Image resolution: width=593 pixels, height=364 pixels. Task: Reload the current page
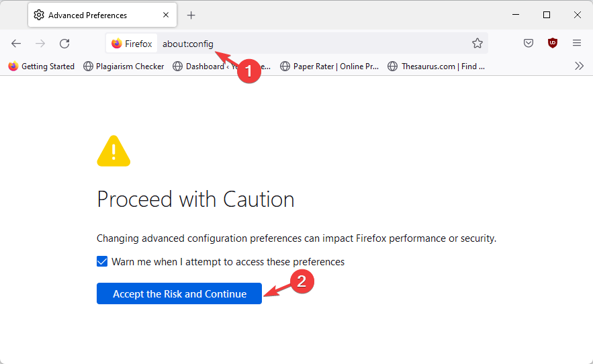[x=64, y=44]
